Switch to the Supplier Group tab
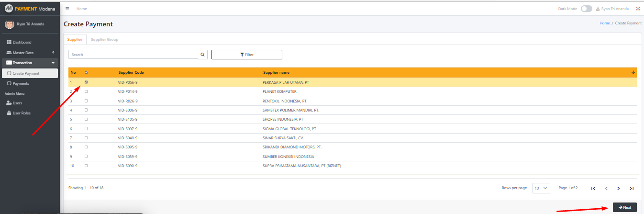The image size is (644, 214). pyautogui.click(x=104, y=39)
